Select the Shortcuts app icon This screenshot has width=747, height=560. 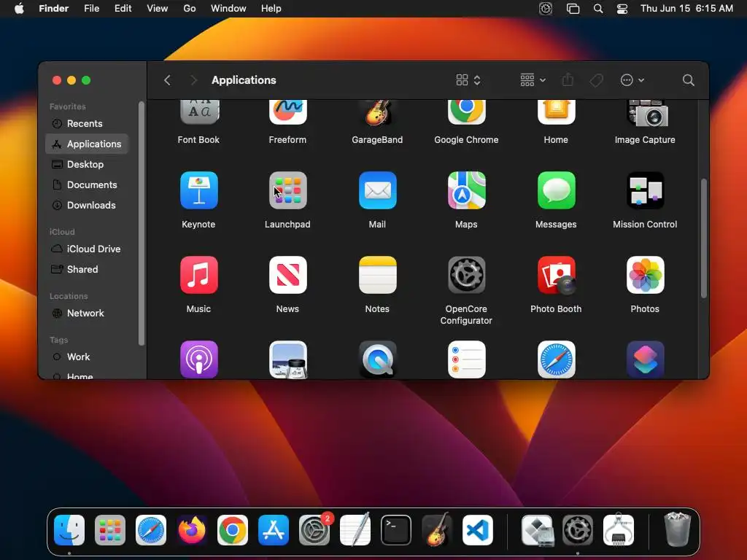645,359
